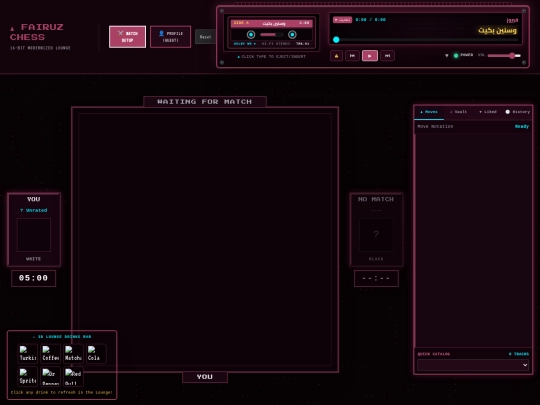
Task: Select the Matcha drink
Action: [x=73, y=354]
